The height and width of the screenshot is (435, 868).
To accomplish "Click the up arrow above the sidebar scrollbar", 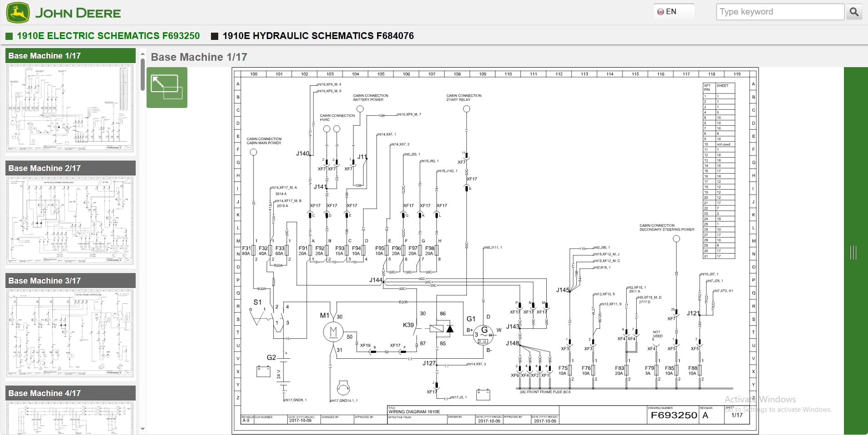I will 142,53.
